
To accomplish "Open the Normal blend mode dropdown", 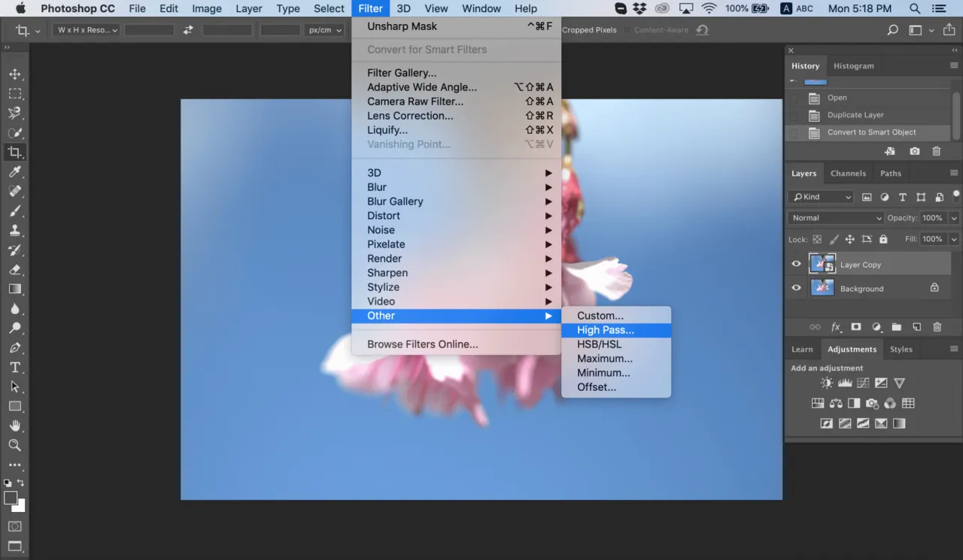I will [835, 217].
